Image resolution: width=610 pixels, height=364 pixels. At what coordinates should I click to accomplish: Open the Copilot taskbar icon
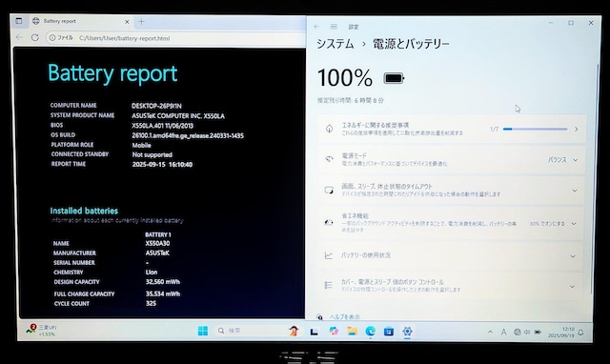tap(334, 331)
